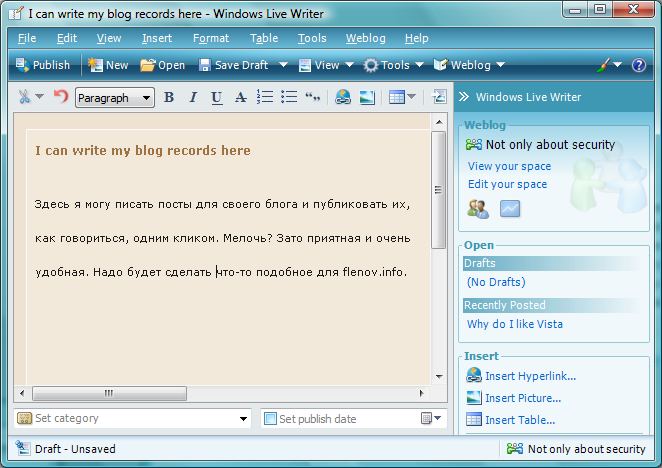Screen dimensions: 662x468
Task: Click the Save Draft floppy icon
Action: point(205,65)
